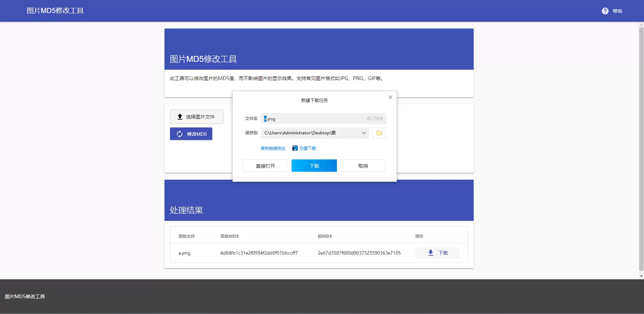Cancel the download with 取消
The width and height of the screenshot is (644, 314).
click(x=363, y=166)
